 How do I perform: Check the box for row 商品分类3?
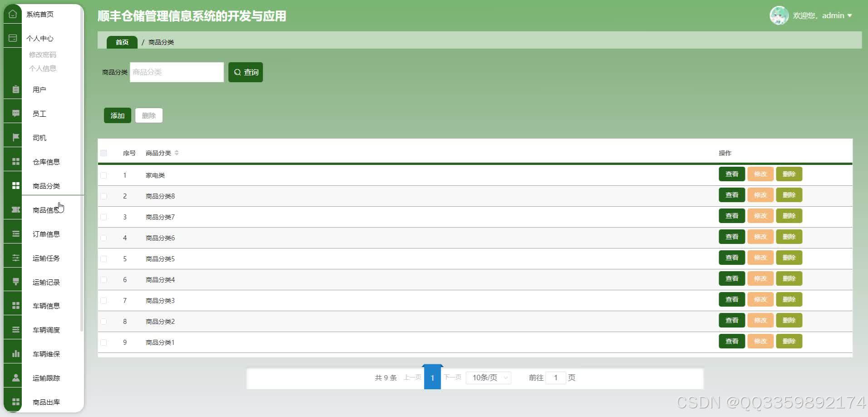click(x=104, y=301)
